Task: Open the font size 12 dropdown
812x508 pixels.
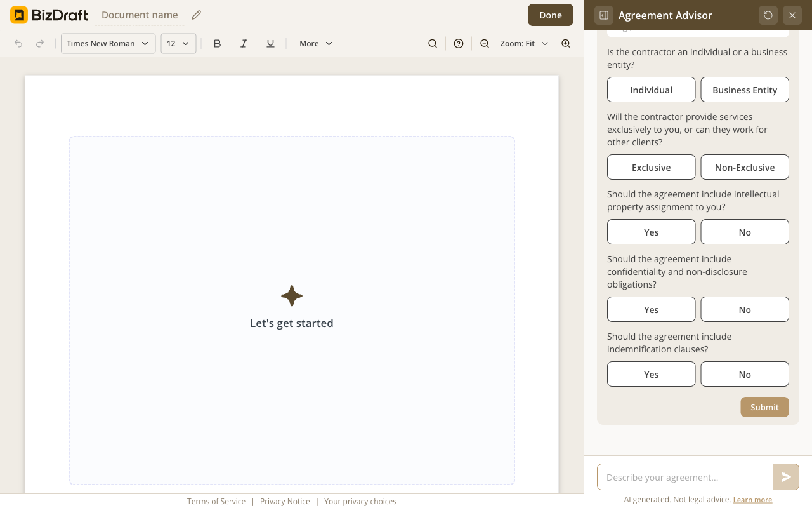Action: 178,43
